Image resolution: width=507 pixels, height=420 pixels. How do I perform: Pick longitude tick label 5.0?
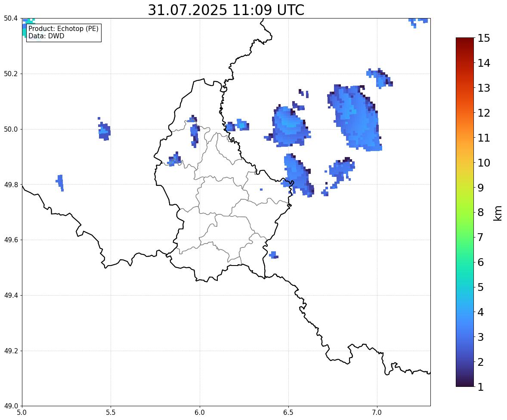[22, 413]
